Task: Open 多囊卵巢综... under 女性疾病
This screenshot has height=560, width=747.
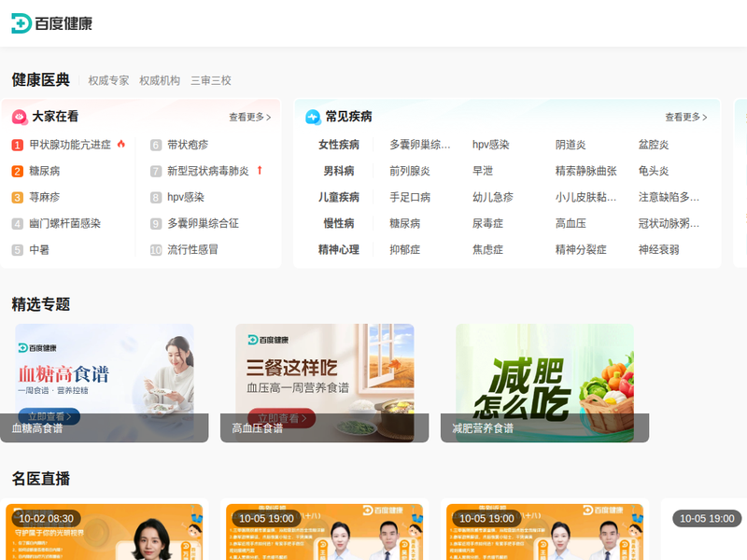Action: point(419,145)
